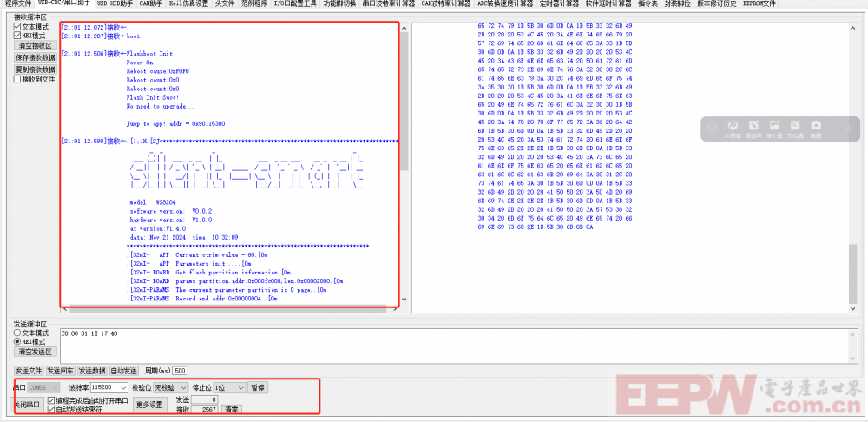The width and height of the screenshot is (868, 422).
Task: Click the text pane scrollbar down arrow
Action: click(404, 299)
